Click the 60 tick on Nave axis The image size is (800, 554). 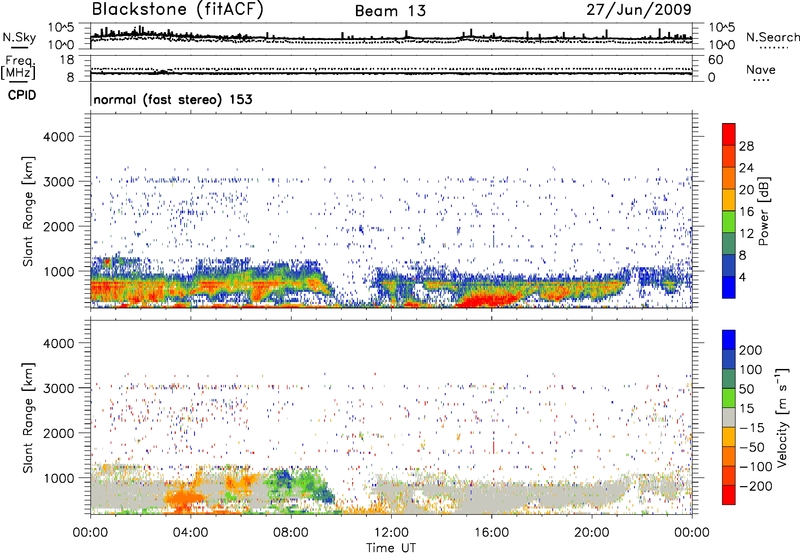tap(715, 60)
